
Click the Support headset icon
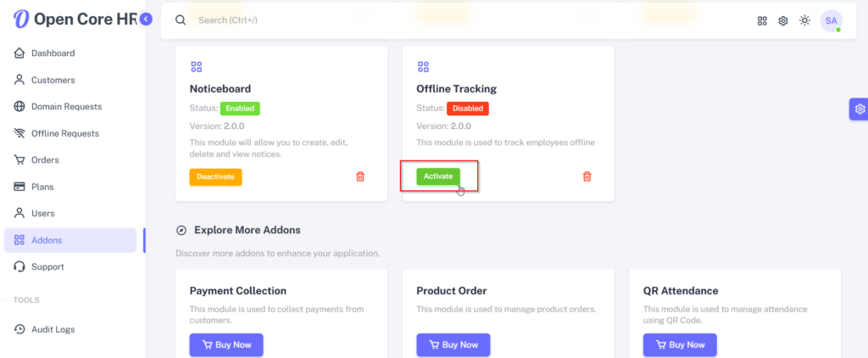[x=19, y=266]
